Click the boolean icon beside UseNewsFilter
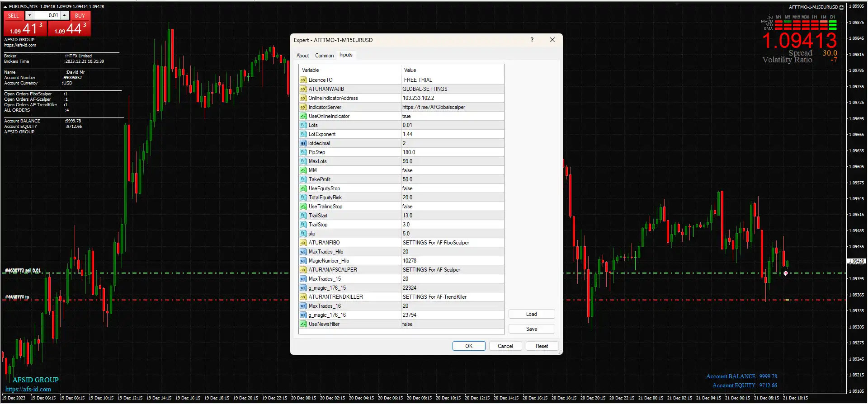The width and height of the screenshot is (868, 404). pos(303,324)
